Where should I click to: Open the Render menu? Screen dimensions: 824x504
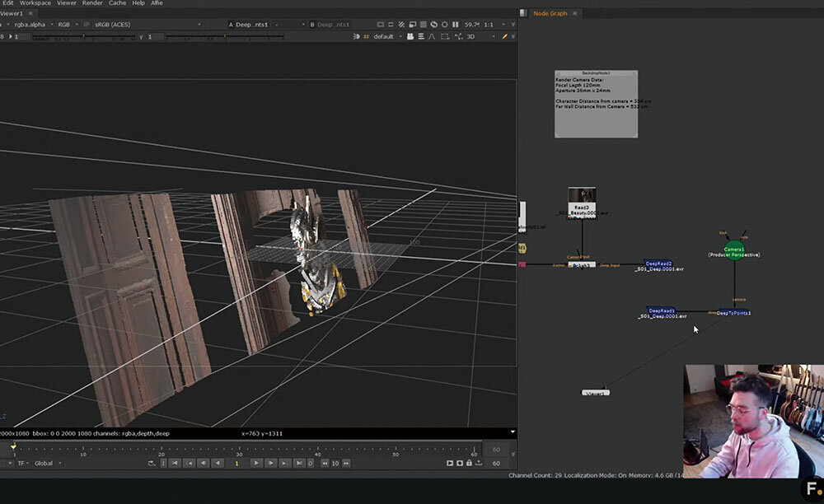click(92, 3)
